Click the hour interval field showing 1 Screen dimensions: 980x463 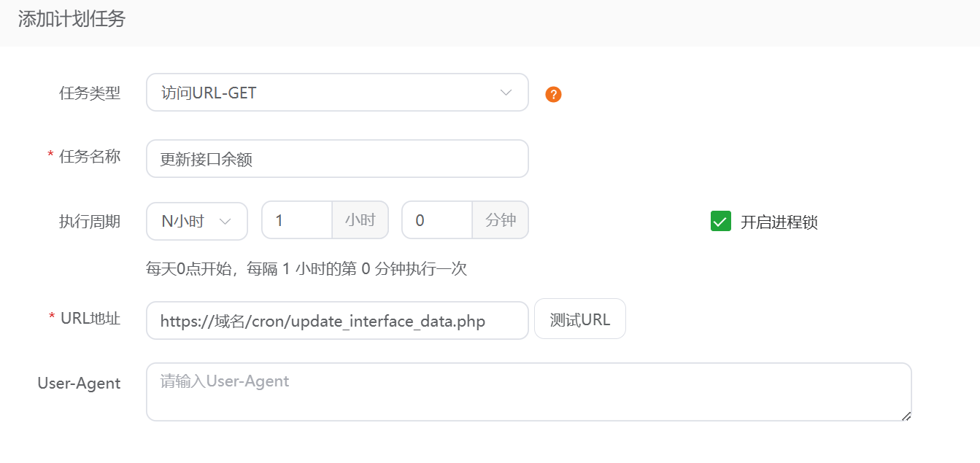[x=297, y=221]
